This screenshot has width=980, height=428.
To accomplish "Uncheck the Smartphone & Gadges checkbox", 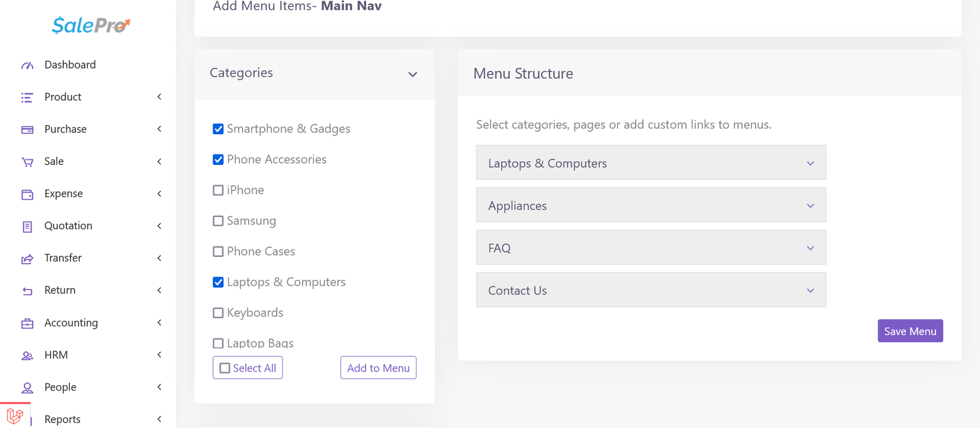I will tap(218, 129).
